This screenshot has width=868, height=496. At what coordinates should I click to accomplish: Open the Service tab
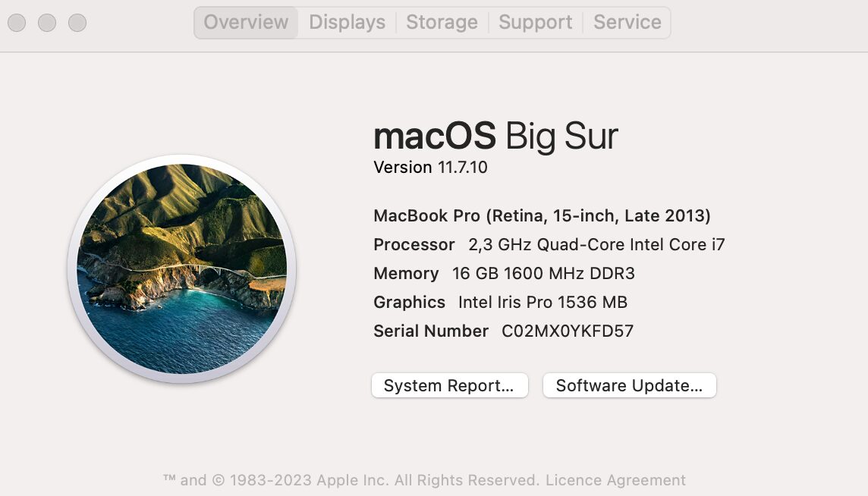tap(627, 22)
